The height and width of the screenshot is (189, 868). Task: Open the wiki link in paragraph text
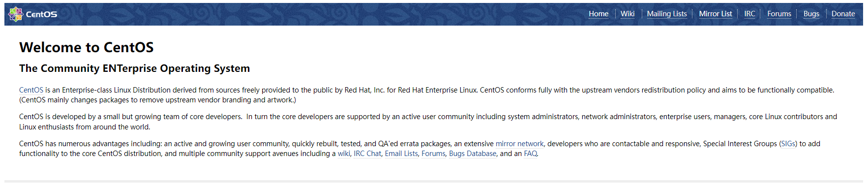pyautogui.click(x=344, y=154)
